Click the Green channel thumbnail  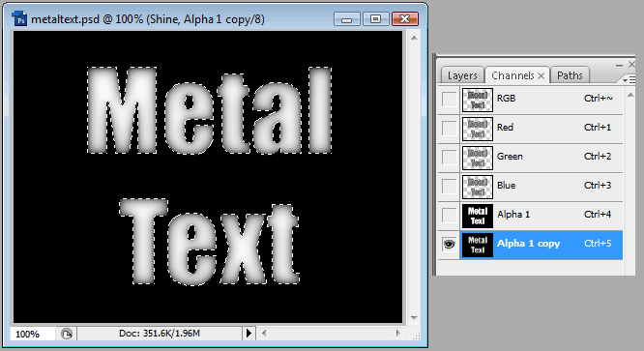pos(478,158)
